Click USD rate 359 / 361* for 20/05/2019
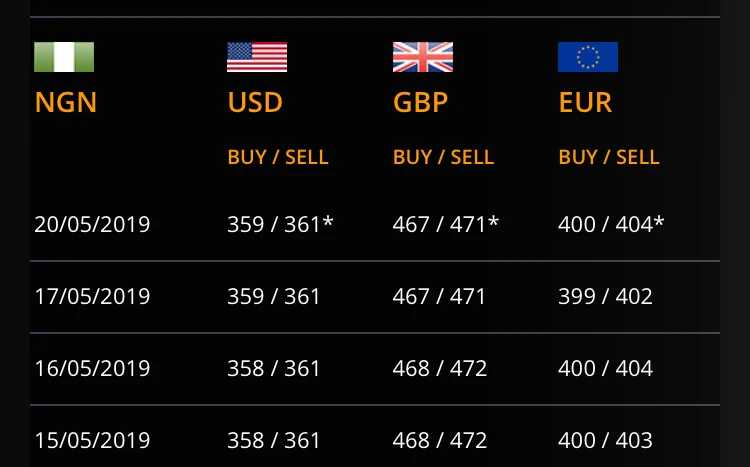The image size is (750, 467). click(x=280, y=224)
